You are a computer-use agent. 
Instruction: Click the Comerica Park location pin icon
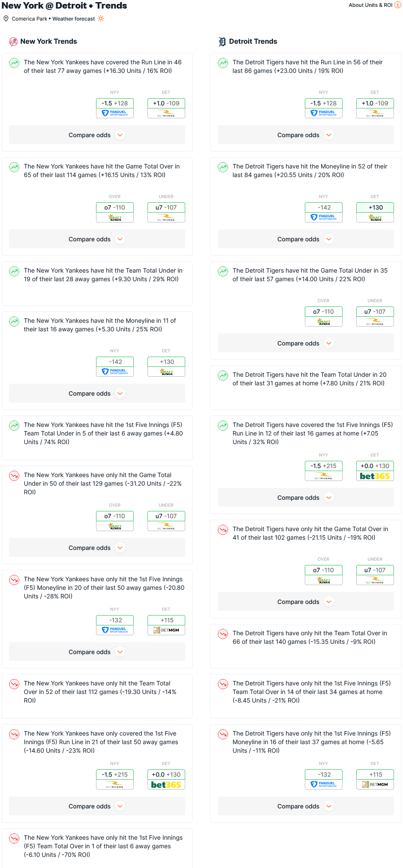click(6, 18)
